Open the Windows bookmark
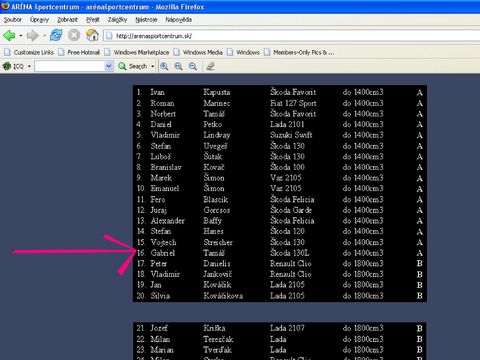This screenshot has height=360, width=480. click(x=243, y=52)
